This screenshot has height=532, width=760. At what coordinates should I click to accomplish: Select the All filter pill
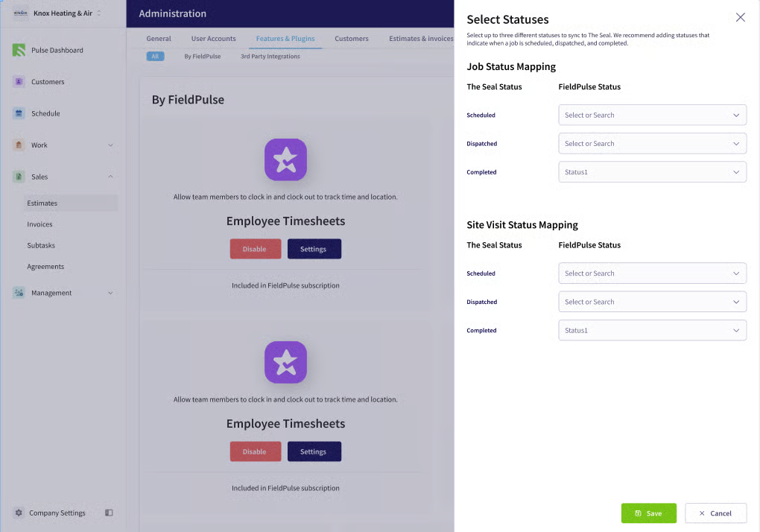click(x=155, y=56)
